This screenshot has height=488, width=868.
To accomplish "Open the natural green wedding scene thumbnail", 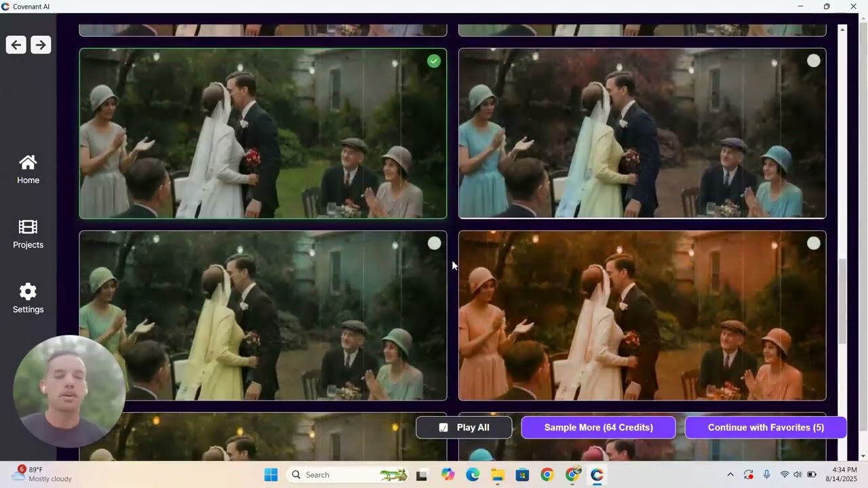I will click(263, 134).
